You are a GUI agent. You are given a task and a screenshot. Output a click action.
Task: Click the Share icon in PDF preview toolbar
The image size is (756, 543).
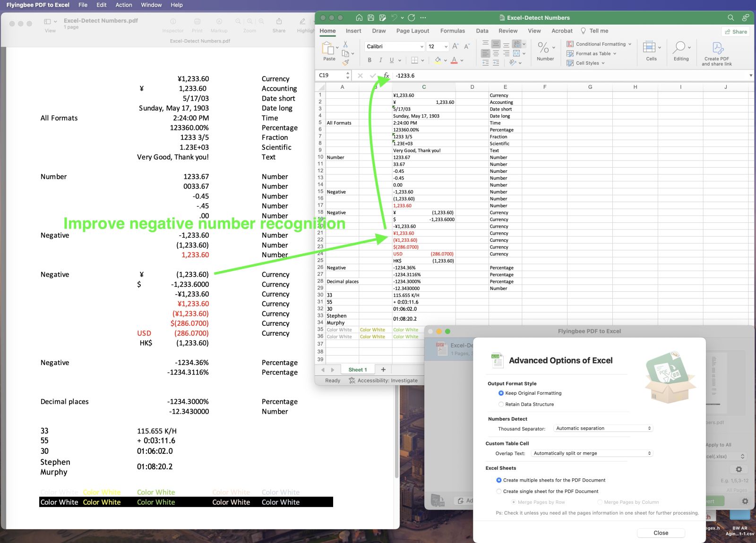click(x=279, y=22)
